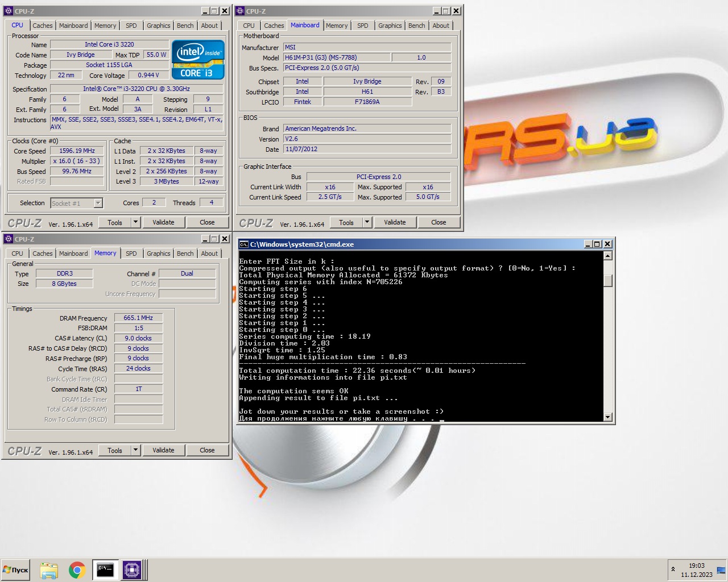The image size is (728, 582).
Task: Switch to Caches tab in CPU window
Action: [x=42, y=26]
